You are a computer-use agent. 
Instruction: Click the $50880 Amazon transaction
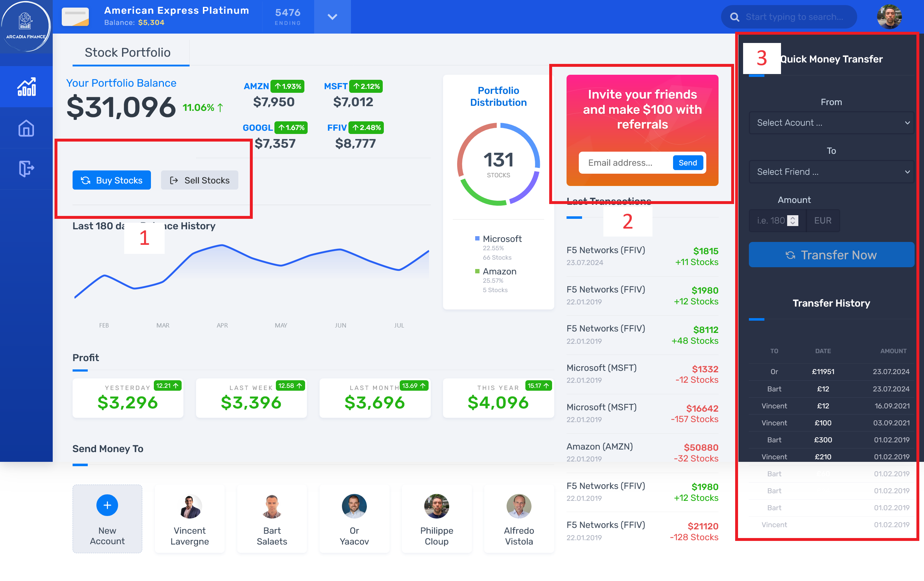[x=642, y=453]
